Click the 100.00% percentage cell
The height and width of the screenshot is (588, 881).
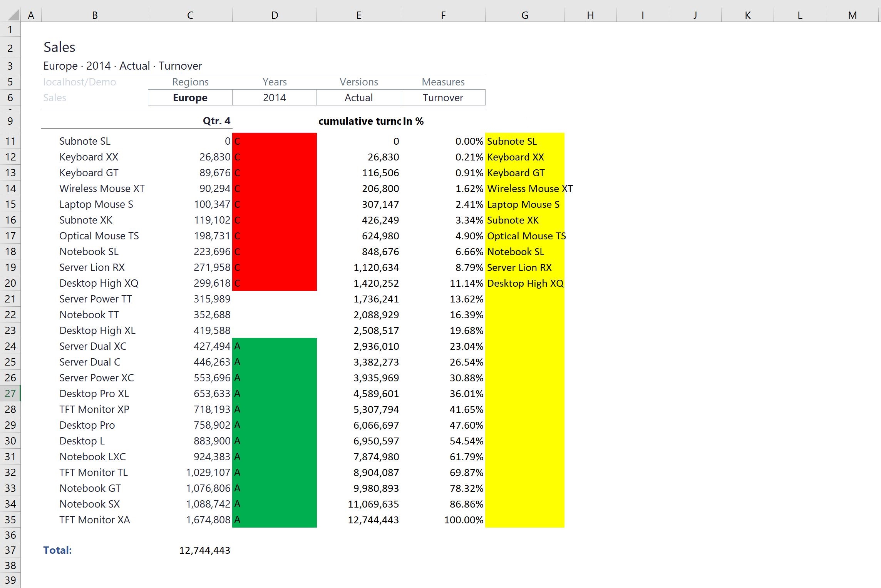click(x=464, y=520)
